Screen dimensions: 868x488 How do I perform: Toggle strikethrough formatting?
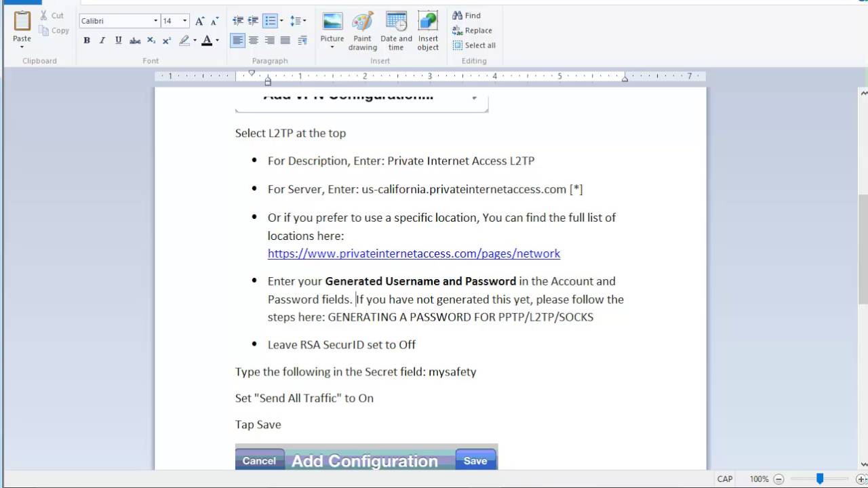click(x=135, y=41)
